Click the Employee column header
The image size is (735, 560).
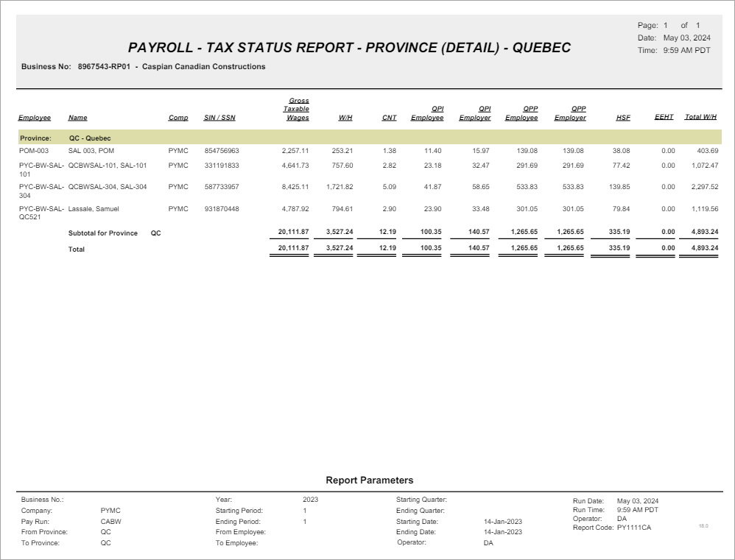click(x=35, y=118)
